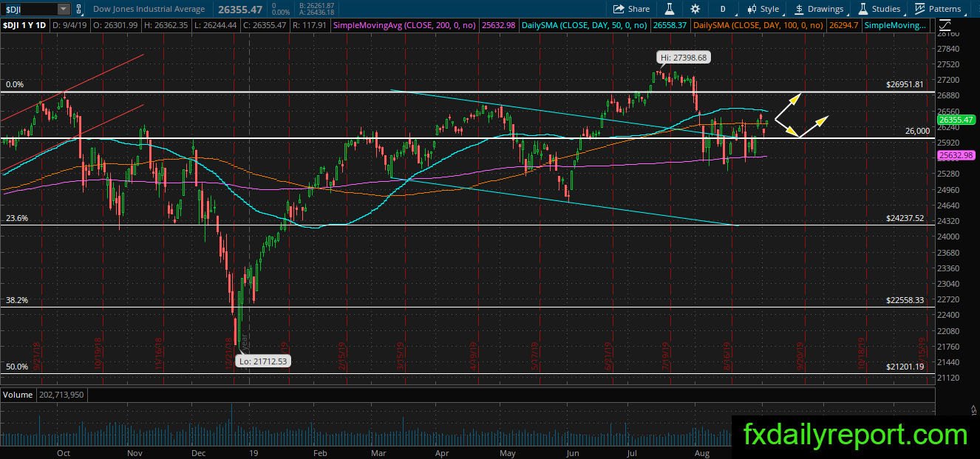The height and width of the screenshot is (459, 980).
Task: Open the Share menu
Action: [x=631, y=9]
